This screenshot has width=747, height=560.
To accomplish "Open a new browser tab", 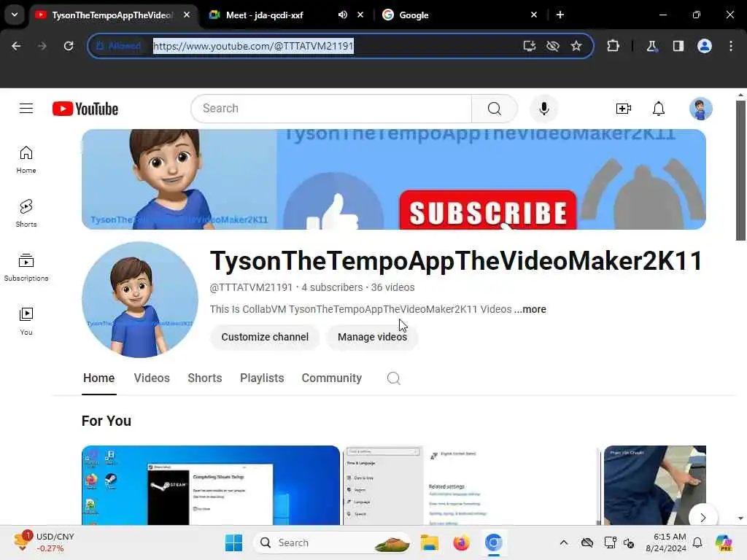I will tap(560, 15).
